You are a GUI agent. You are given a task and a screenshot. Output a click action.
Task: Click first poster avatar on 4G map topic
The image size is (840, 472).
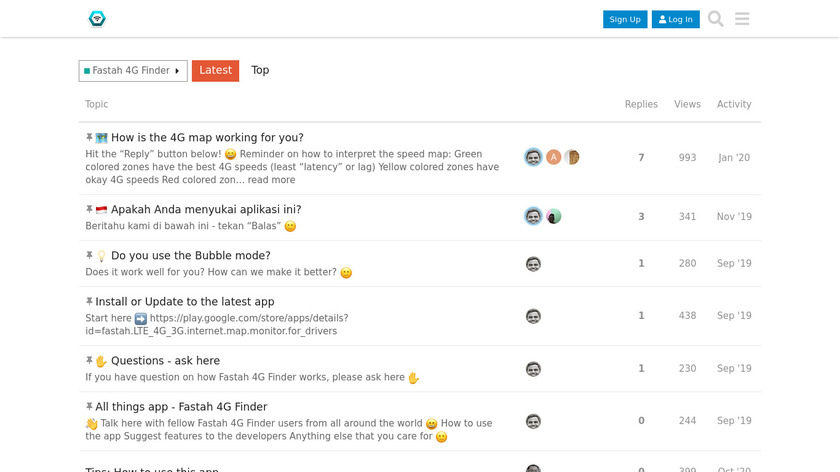tap(533, 157)
